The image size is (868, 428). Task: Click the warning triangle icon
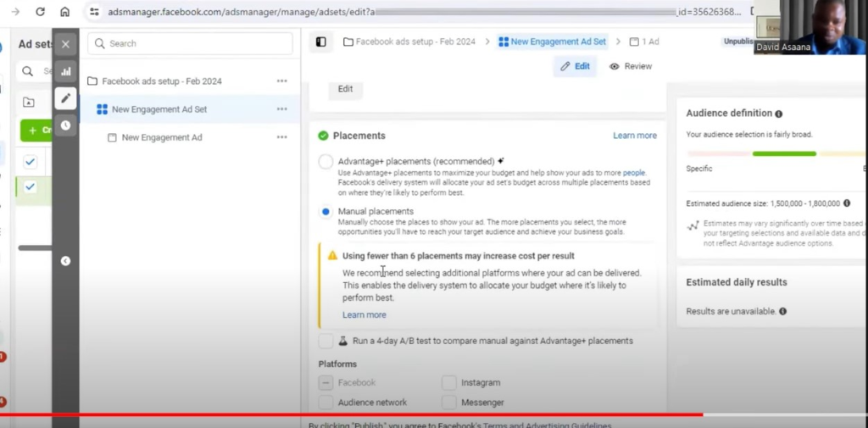point(332,256)
